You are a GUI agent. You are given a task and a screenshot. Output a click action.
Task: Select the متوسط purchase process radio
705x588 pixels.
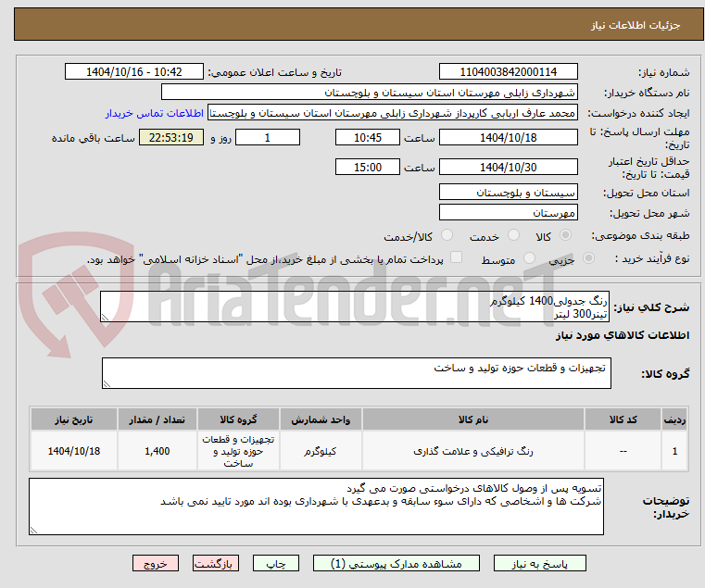point(529,258)
